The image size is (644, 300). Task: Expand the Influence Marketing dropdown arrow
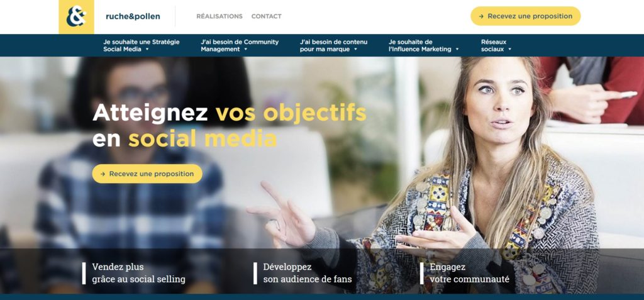coord(457,49)
